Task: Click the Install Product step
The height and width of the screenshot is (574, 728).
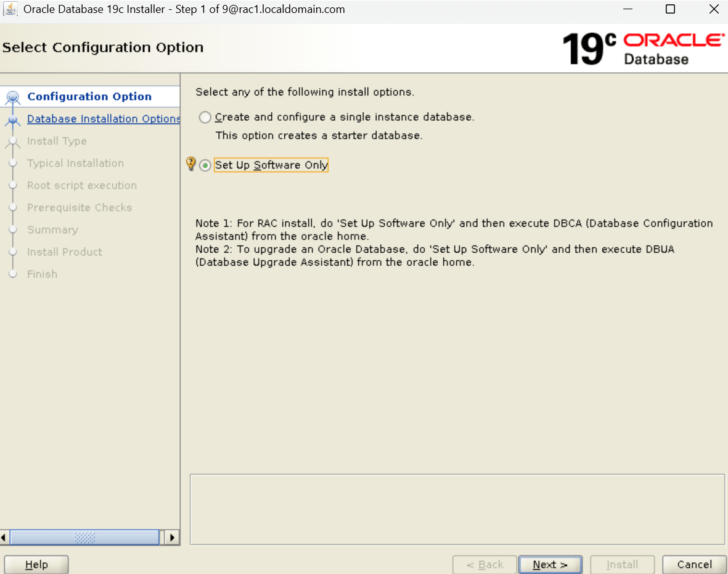Action: 65,252
